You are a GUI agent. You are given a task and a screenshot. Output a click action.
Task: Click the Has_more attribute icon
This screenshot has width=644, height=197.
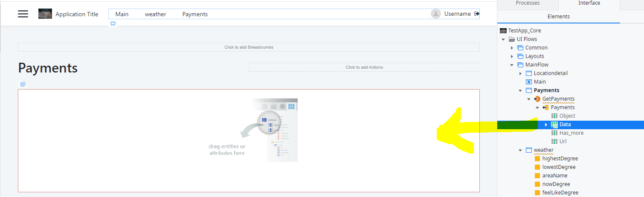pos(554,133)
